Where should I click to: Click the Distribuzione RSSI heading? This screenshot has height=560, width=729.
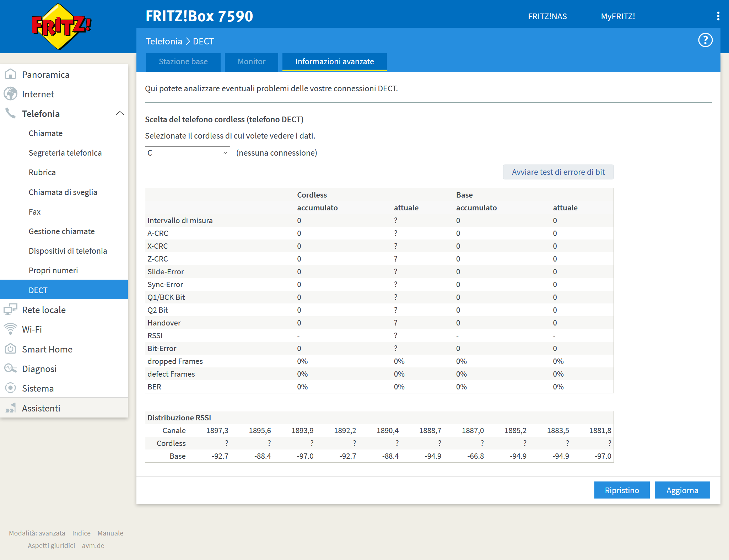tap(179, 418)
